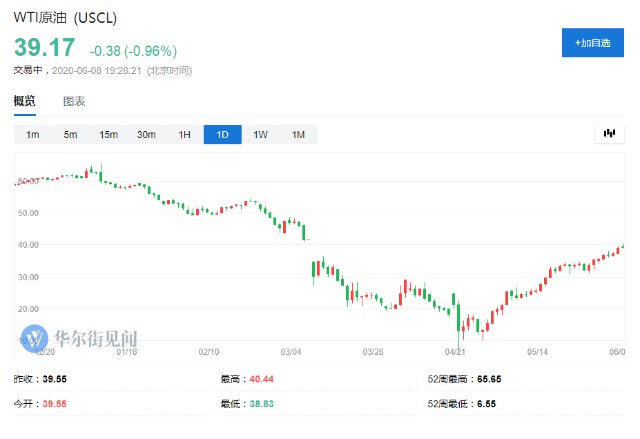Open the 图表 tab
Viewport: 640px width, 439px height.
tap(74, 101)
